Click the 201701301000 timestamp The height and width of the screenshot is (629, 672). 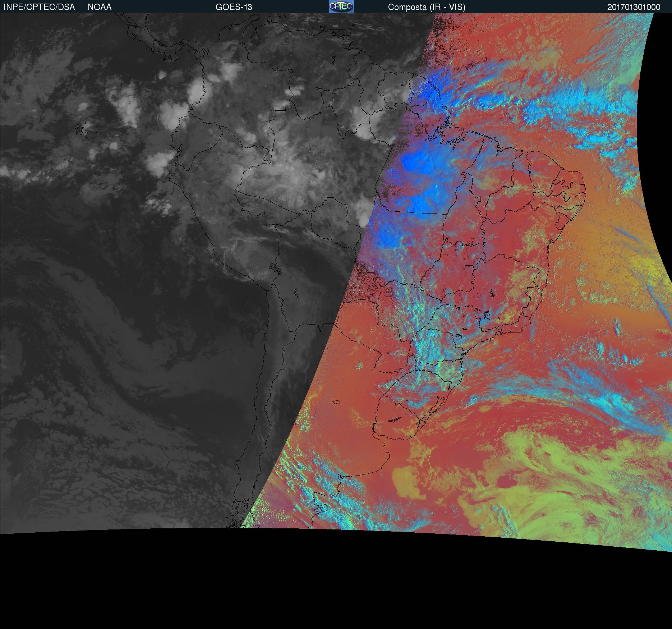(x=634, y=7)
